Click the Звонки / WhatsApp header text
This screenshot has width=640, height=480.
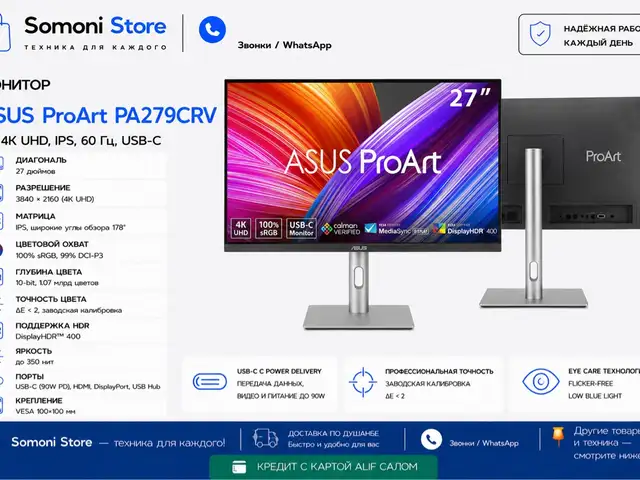284,45
